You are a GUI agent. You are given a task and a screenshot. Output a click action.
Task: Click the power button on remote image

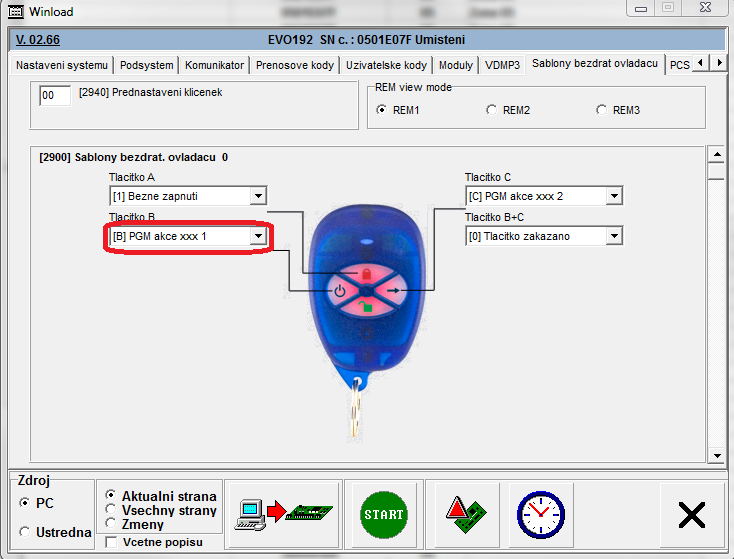(340, 291)
